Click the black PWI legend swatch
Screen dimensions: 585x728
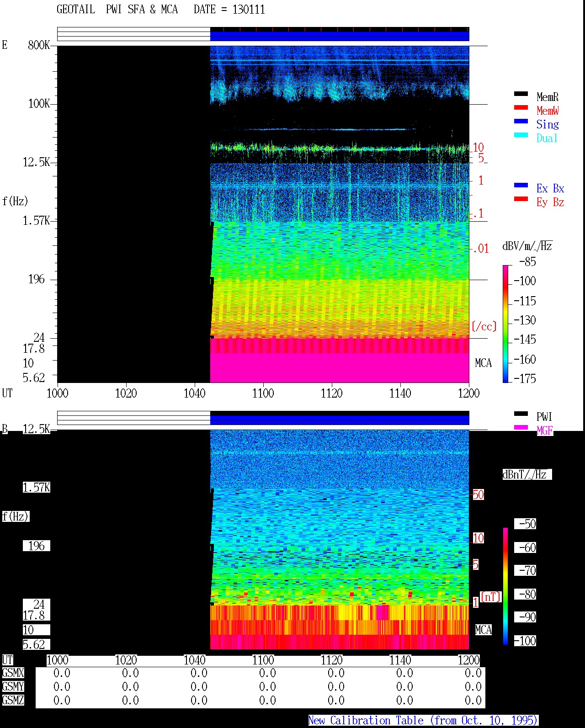click(521, 414)
